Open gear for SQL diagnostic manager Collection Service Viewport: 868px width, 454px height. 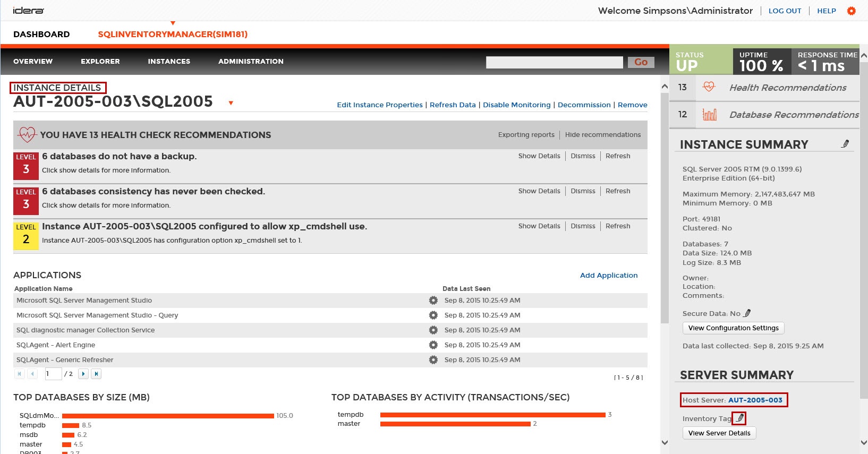[x=433, y=330]
